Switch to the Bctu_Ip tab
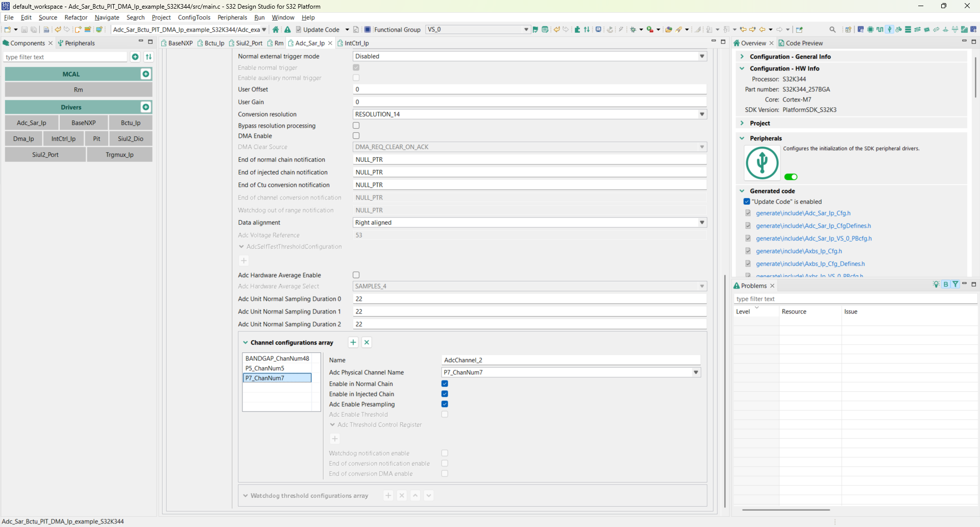 (x=211, y=43)
